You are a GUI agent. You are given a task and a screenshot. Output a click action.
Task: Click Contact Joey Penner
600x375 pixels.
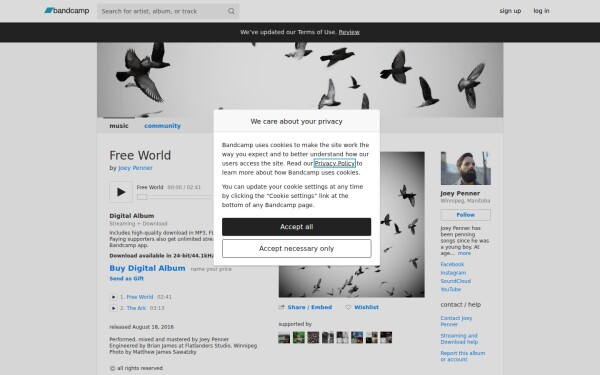point(456,321)
